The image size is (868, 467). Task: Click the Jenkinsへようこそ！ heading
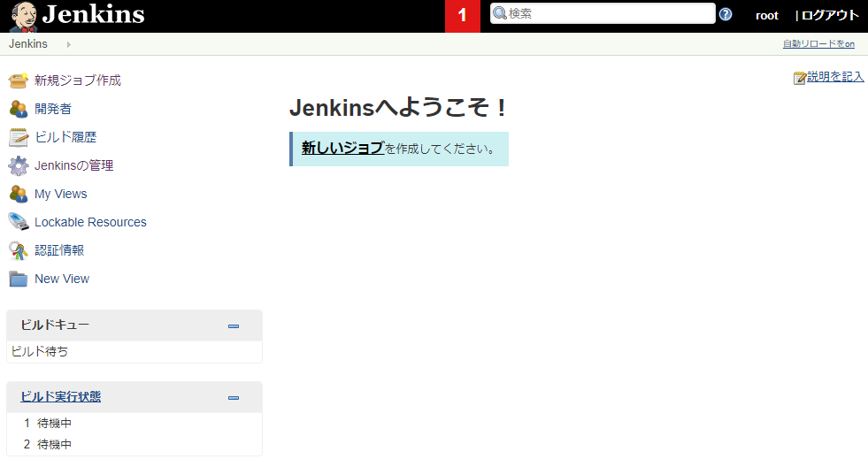tap(398, 107)
